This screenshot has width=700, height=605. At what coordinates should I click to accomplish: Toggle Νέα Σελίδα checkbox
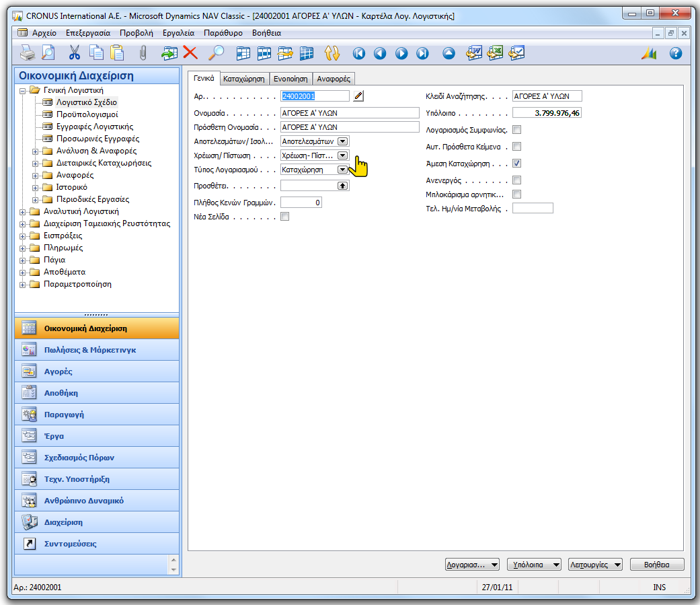click(284, 217)
